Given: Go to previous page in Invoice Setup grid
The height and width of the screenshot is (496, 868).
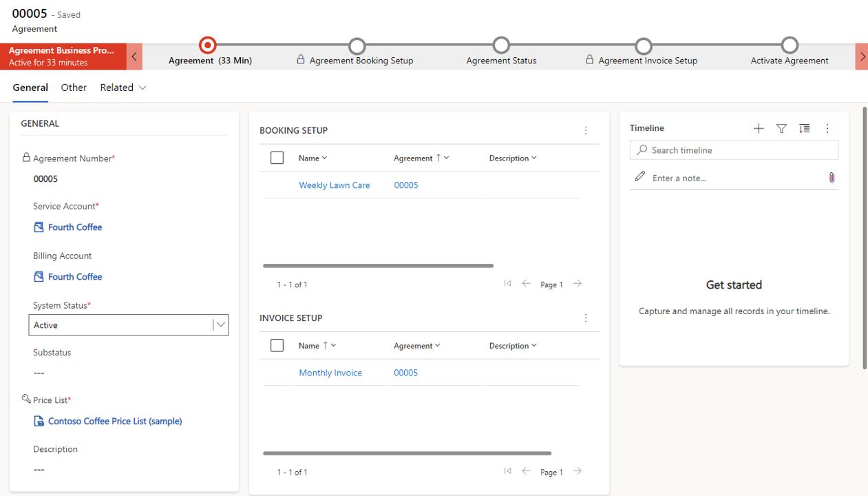Looking at the screenshot, I should tap(526, 471).
